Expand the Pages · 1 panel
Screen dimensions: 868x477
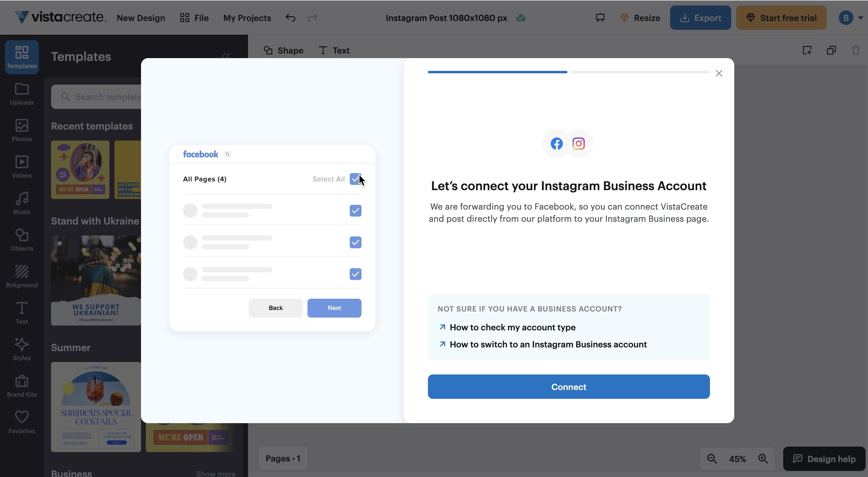point(283,458)
